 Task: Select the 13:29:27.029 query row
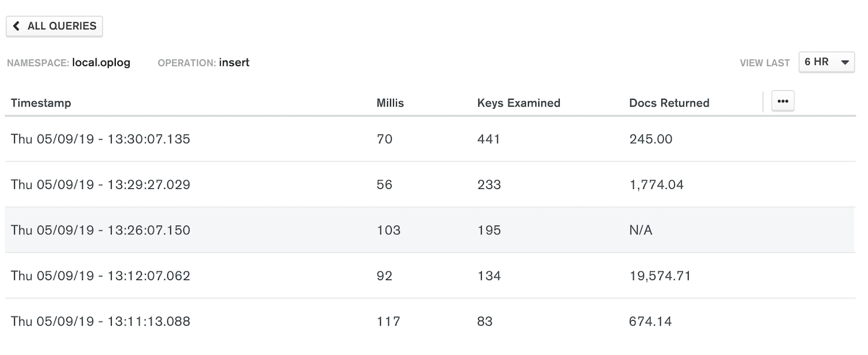(x=430, y=184)
